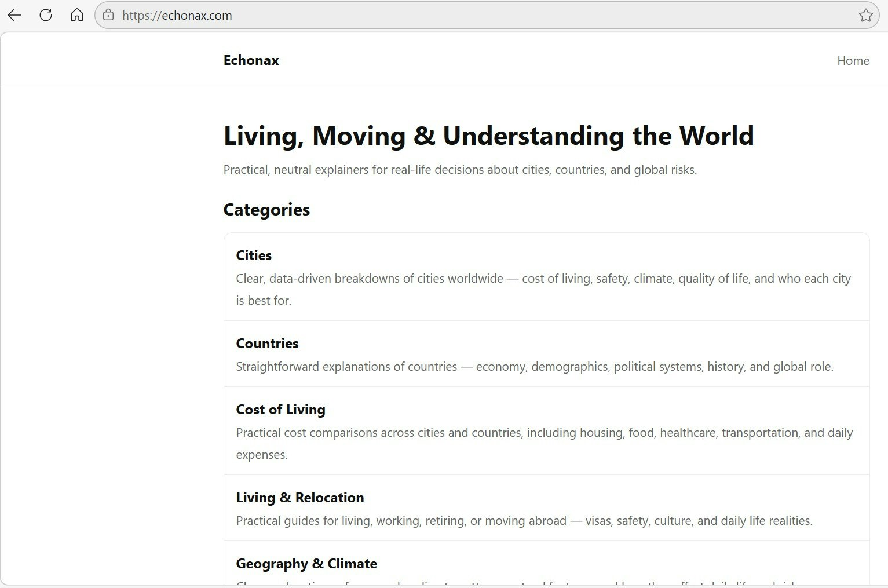Click the tagline 'Practical, neutral explainers' text
Viewport: 888px width, 588px height.
click(x=460, y=170)
